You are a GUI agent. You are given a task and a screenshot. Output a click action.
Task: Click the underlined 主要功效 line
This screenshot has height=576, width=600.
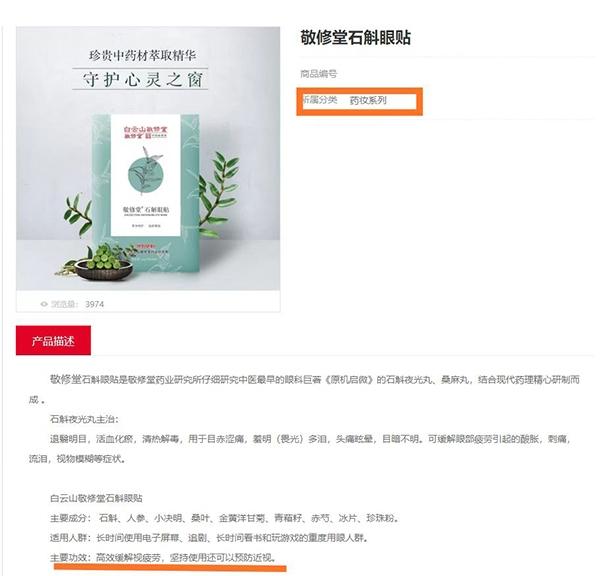pos(163,558)
